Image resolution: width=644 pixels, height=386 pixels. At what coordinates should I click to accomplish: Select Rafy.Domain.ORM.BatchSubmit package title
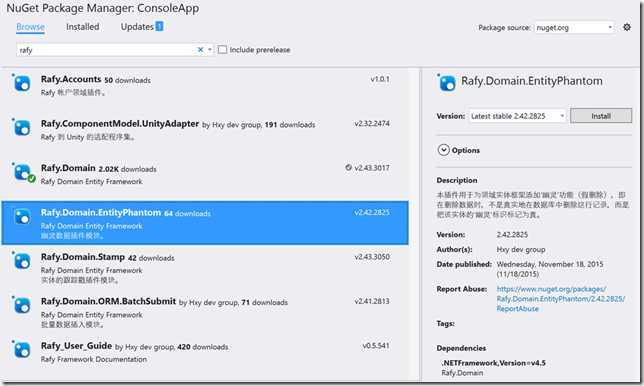[x=108, y=301]
